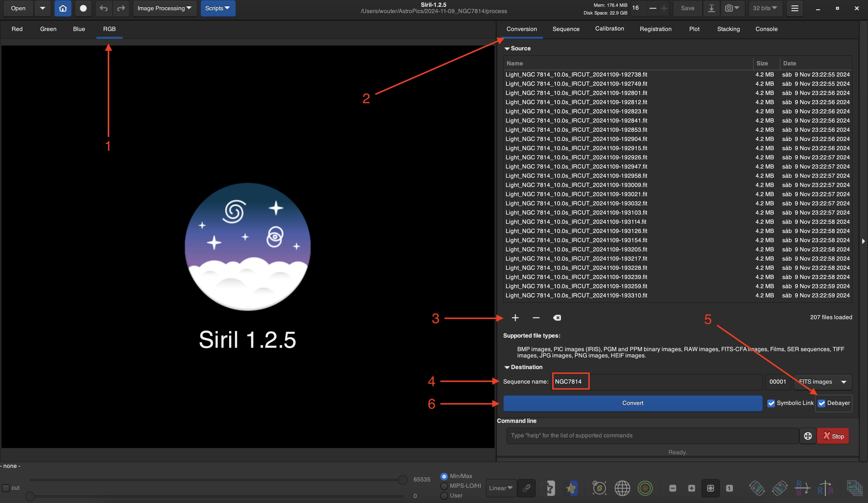Select the MIPS-LO/HI radio button
Viewport: 868px width, 503px height.
tap(444, 486)
